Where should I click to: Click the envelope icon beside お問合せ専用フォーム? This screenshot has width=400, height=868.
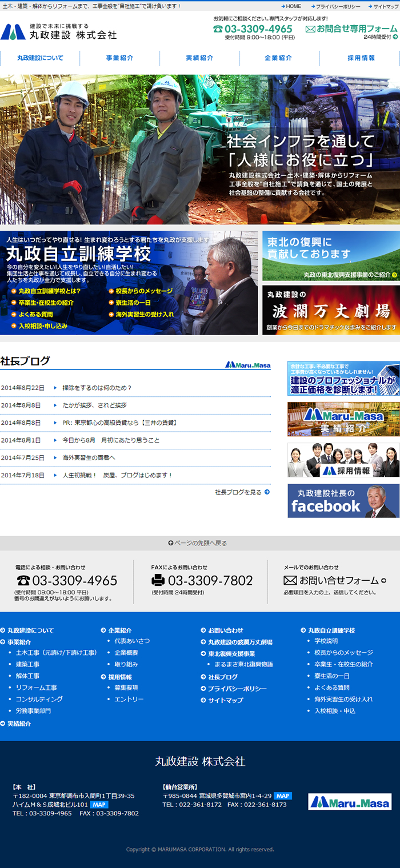coord(310,29)
